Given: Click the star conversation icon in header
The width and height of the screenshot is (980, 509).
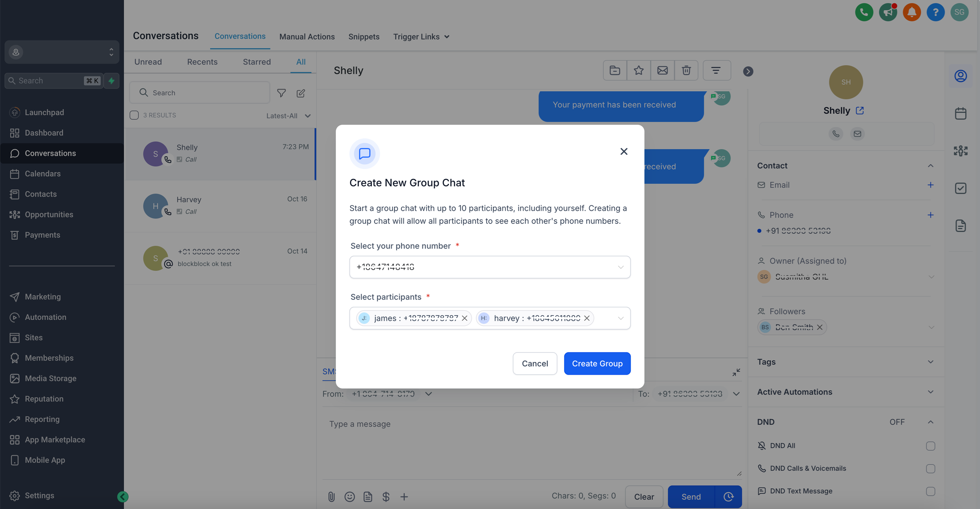Looking at the screenshot, I should pyautogui.click(x=638, y=71).
